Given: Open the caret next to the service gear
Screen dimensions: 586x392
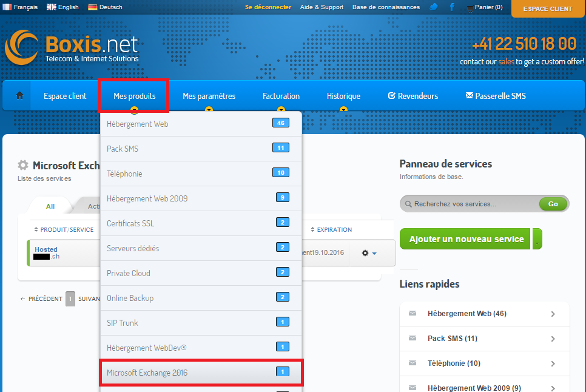Looking at the screenshot, I should tap(374, 254).
